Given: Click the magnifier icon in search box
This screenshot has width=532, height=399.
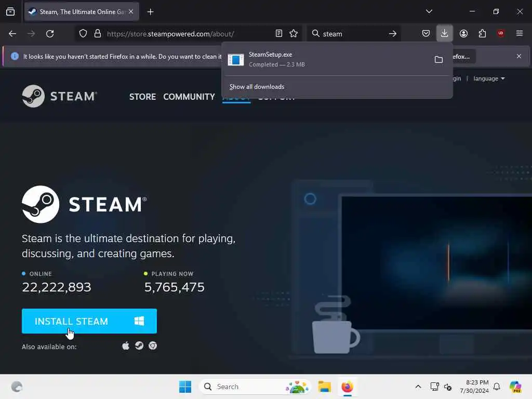Looking at the screenshot, I should (315, 33).
